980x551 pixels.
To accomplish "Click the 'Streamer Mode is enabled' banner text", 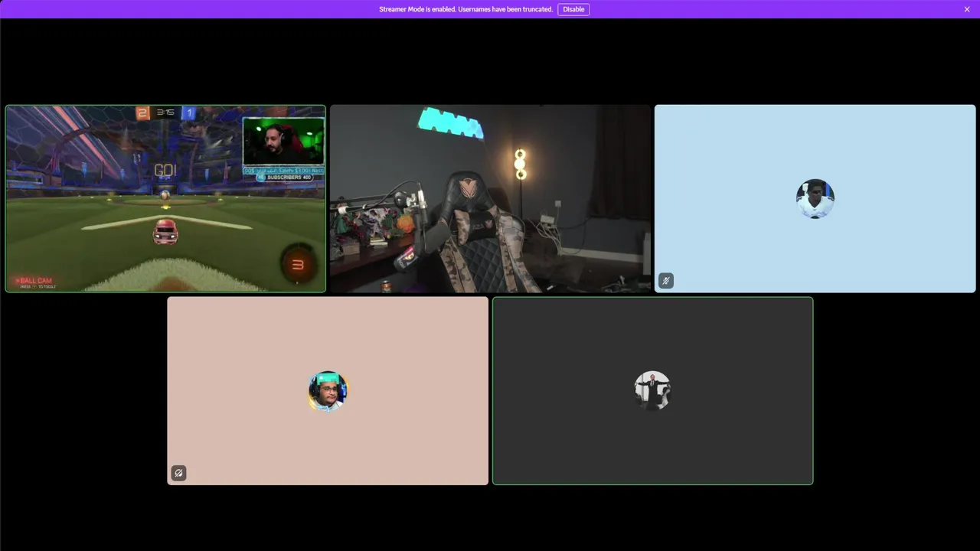I will point(465,9).
